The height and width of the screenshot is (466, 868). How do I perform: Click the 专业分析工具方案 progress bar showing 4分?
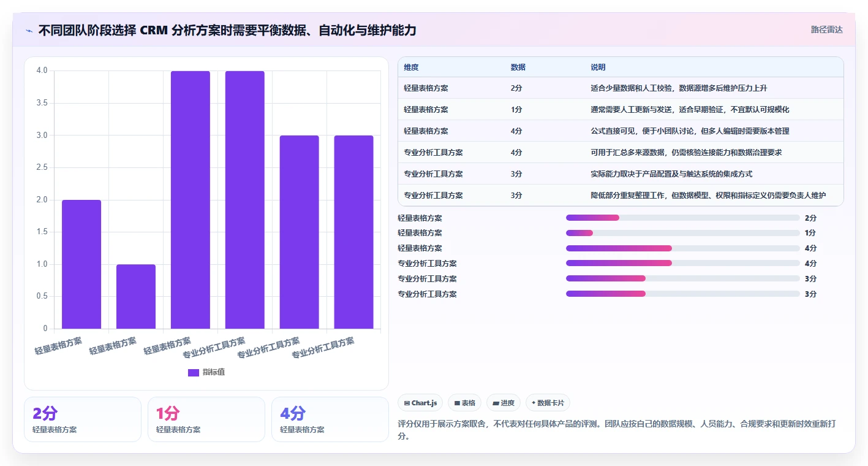point(683,264)
